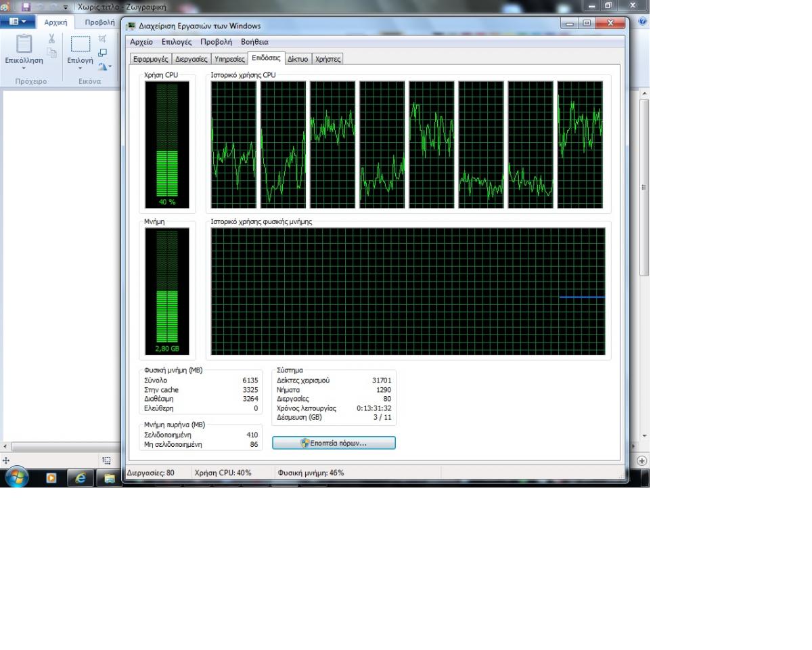The image size is (812, 650).
Task: Click the Cut scissors icon in Paint
Action: click(51, 39)
